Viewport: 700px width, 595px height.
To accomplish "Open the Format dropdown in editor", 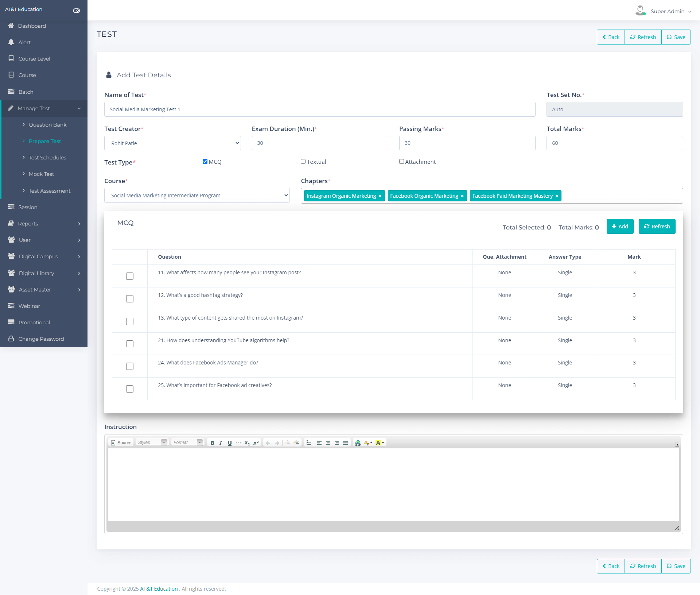I will (x=187, y=443).
